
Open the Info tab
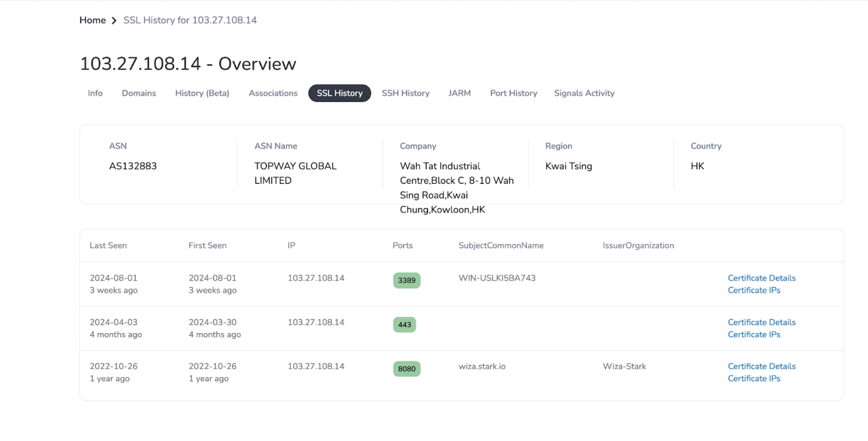[95, 93]
